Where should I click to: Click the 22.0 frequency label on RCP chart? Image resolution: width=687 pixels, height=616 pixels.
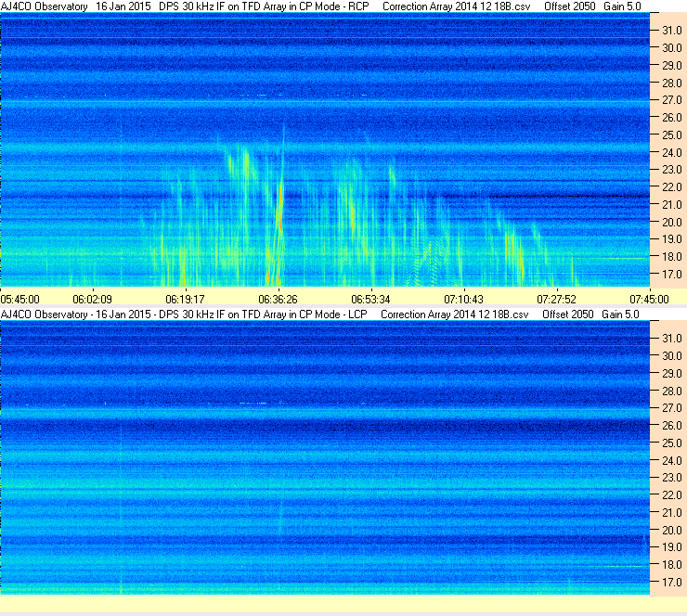(672, 187)
